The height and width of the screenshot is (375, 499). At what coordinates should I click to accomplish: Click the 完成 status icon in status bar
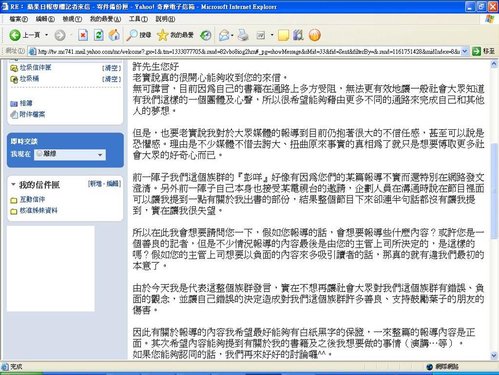point(5,367)
